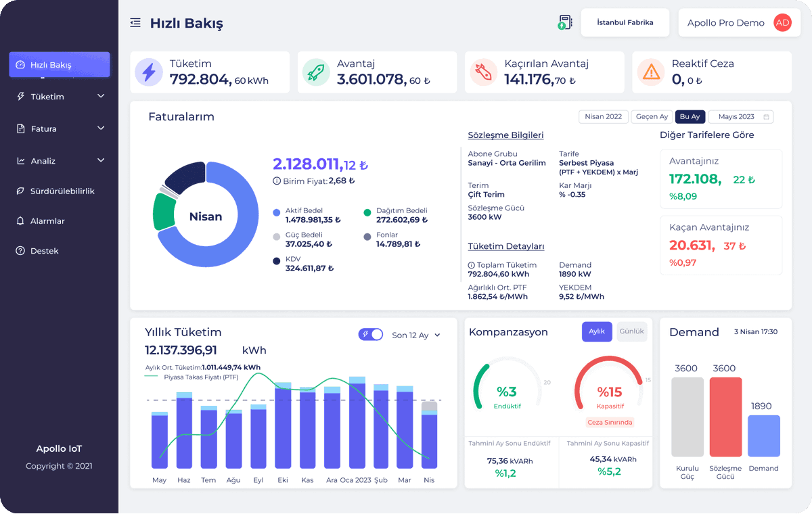Click the Hızlı Bakış gauge icon in the sidebar
Screen dimensions: 812x514
point(20,65)
